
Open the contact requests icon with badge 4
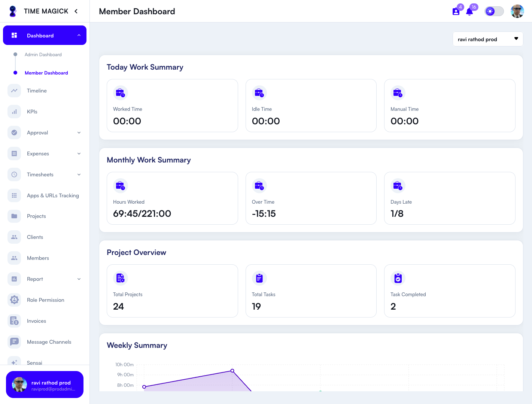point(456,12)
